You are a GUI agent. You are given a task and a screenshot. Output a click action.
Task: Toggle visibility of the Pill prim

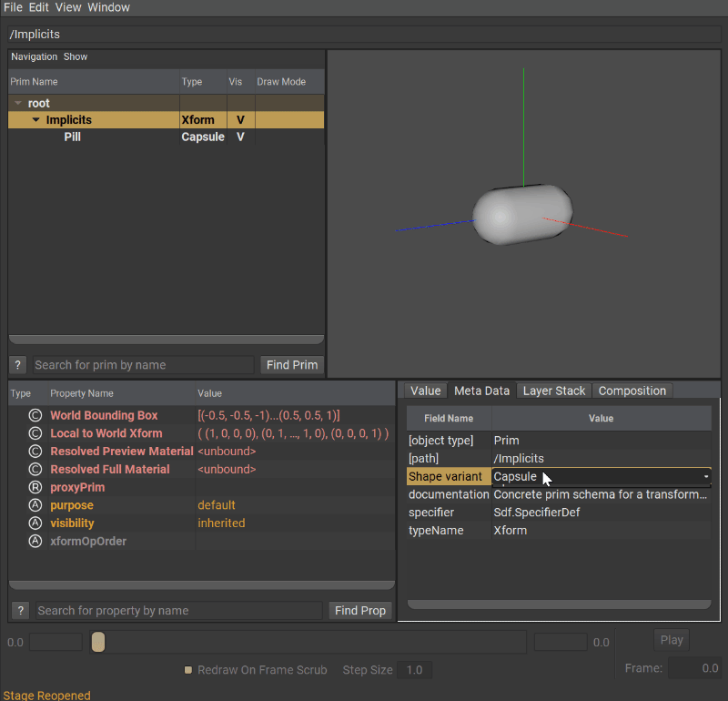240,137
